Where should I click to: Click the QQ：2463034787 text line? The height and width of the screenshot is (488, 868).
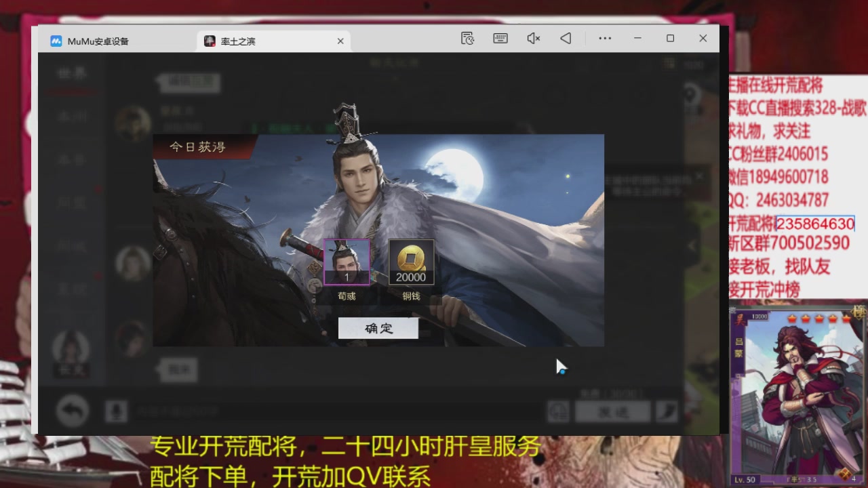(x=779, y=201)
